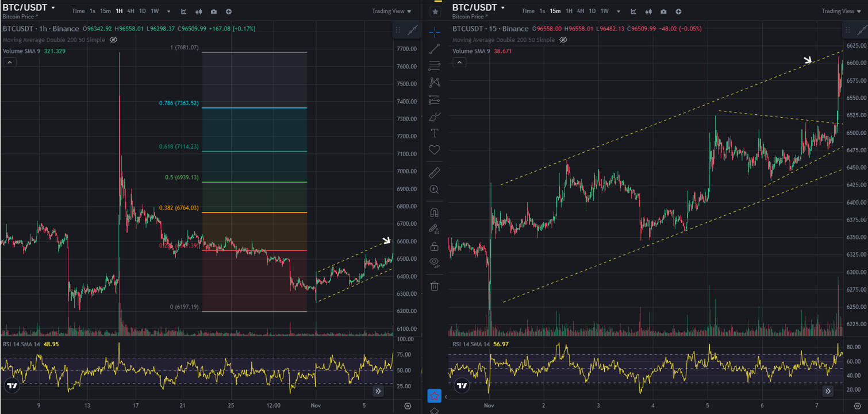Select 1s interval on right chart

(542, 11)
